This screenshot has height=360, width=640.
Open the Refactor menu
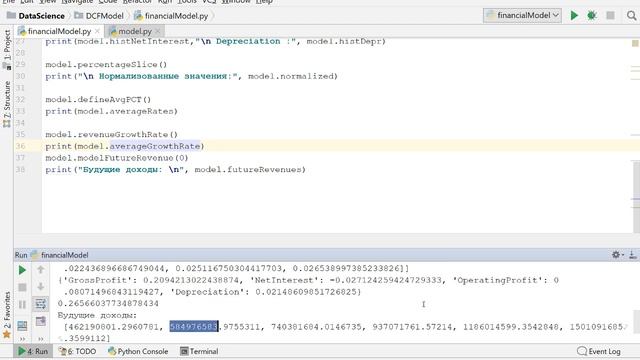pos(137,2)
